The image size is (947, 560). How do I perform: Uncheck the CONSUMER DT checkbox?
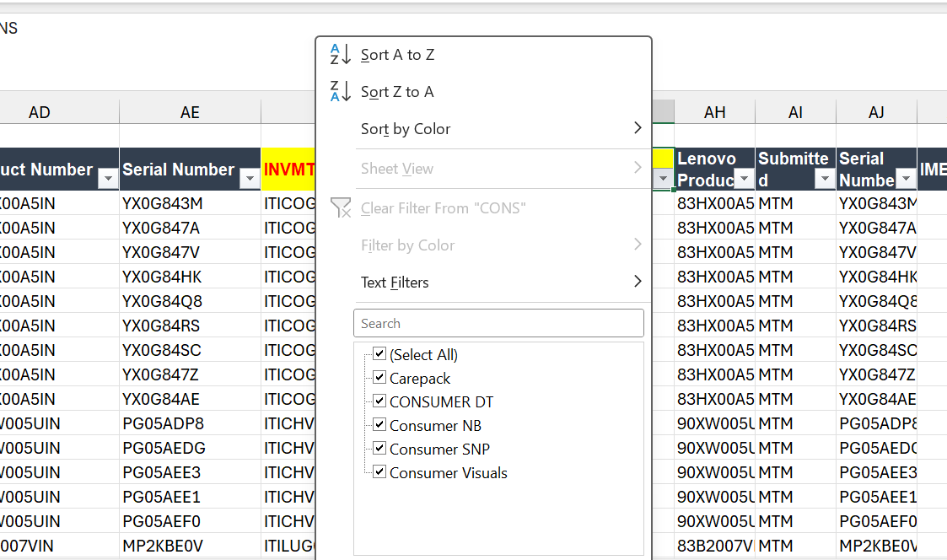click(379, 401)
